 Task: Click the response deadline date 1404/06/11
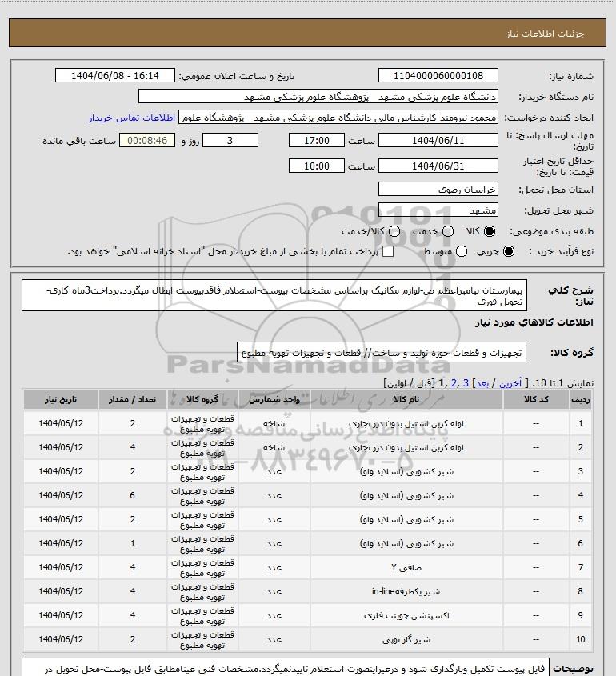pos(438,140)
